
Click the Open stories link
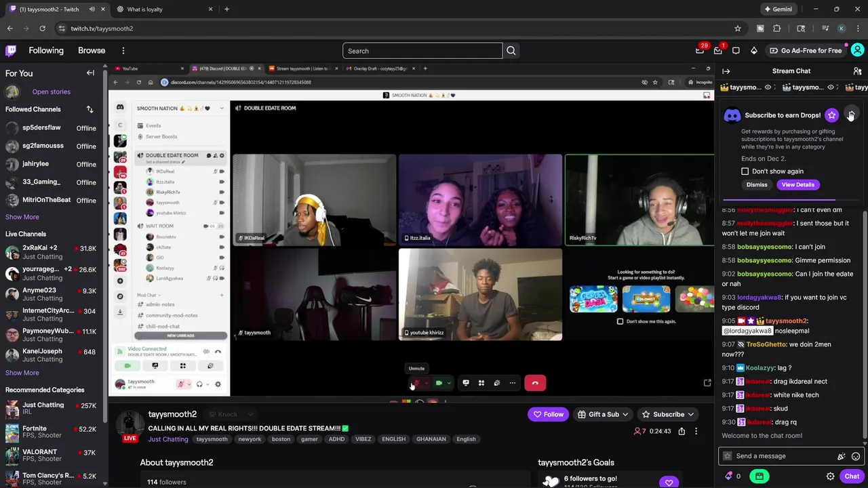coord(52,91)
